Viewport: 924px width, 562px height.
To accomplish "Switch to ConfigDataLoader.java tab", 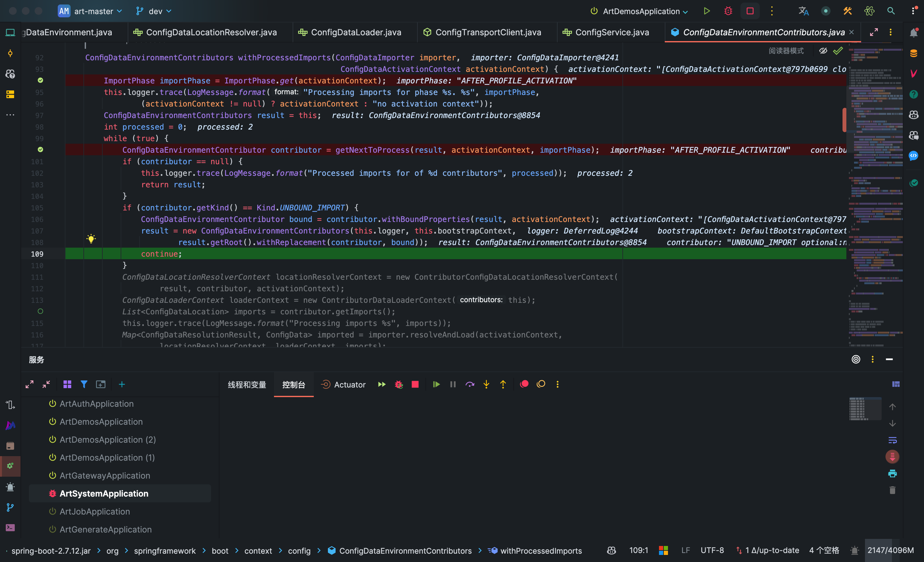I will tap(355, 32).
